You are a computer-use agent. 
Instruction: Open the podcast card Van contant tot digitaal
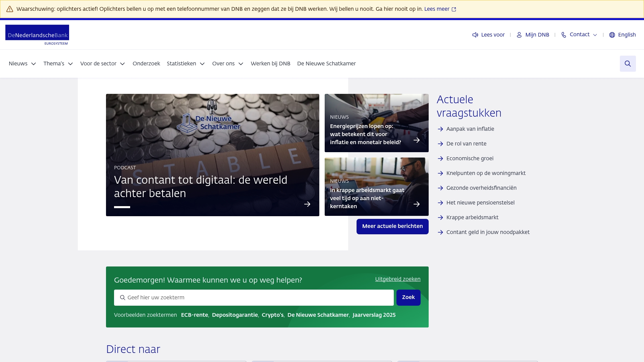(213, 155)
